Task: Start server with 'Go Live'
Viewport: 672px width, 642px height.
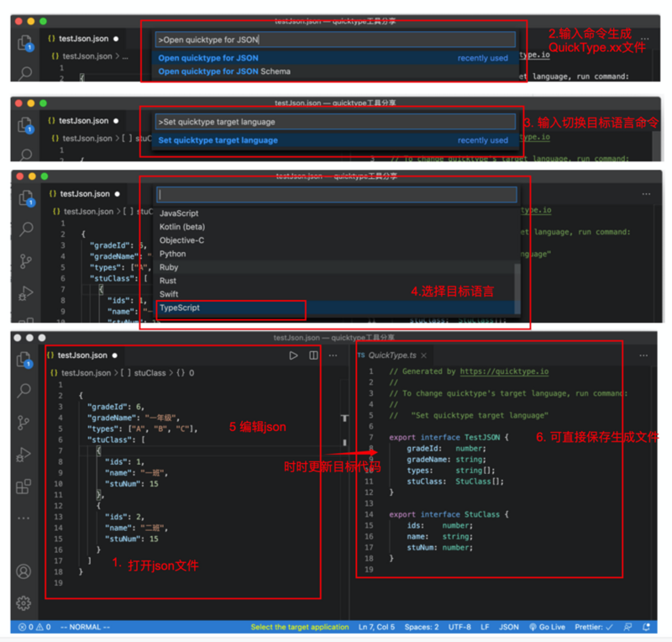Action: click(548, 627)
